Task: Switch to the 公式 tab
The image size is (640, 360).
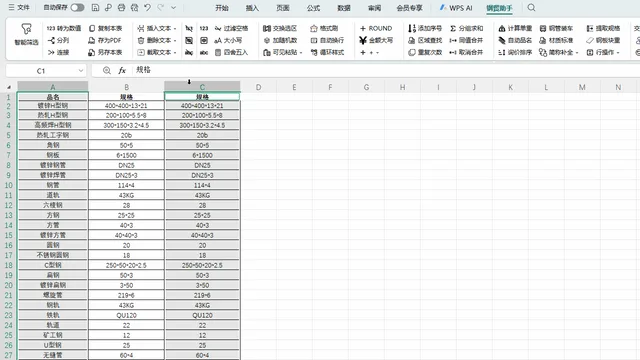Action: pos(313,8)
